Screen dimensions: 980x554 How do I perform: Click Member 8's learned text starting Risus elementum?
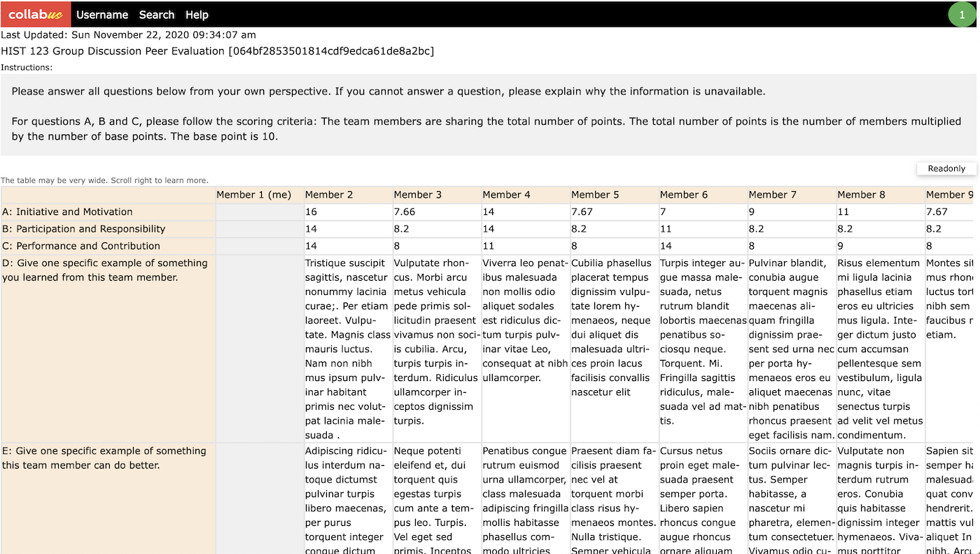pos(881,348)
